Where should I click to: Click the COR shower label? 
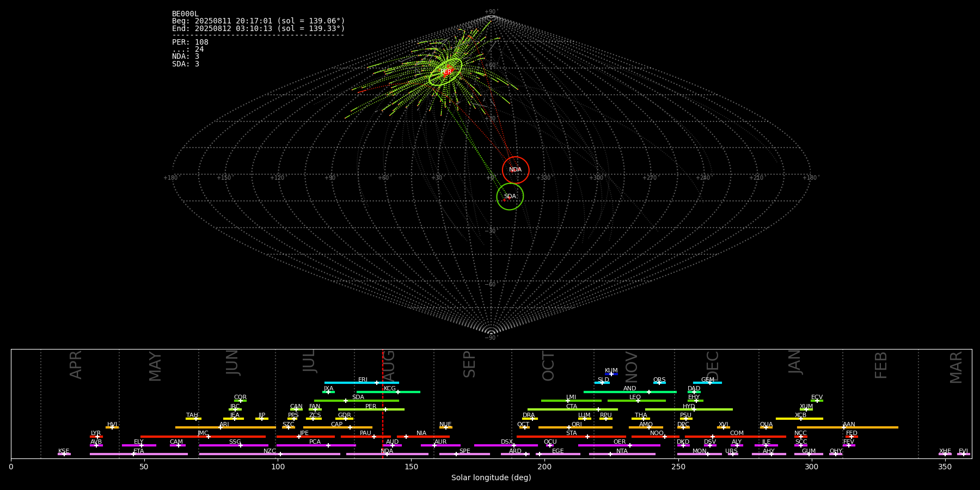click(x=240, y=397)
